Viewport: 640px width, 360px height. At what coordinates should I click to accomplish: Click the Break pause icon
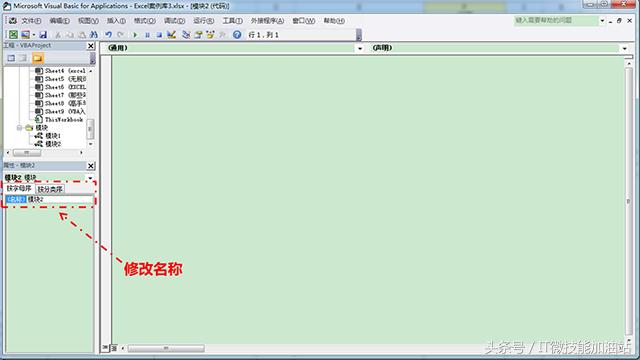[147, 35]
